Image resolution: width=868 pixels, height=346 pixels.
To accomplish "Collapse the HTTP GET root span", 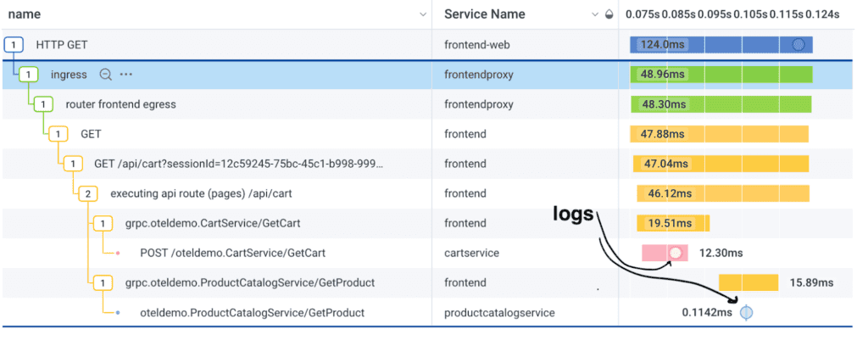I will [13, 45].
